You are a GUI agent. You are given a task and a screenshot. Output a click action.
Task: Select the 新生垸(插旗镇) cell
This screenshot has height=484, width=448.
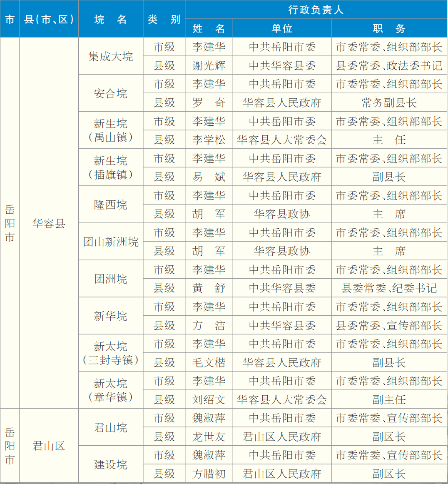[x=111, y=167]
